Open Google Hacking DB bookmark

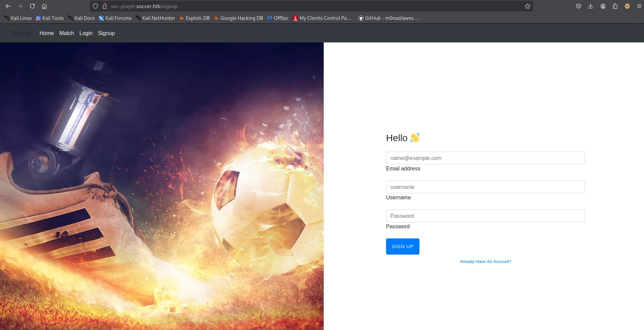[x=239, y=18]
